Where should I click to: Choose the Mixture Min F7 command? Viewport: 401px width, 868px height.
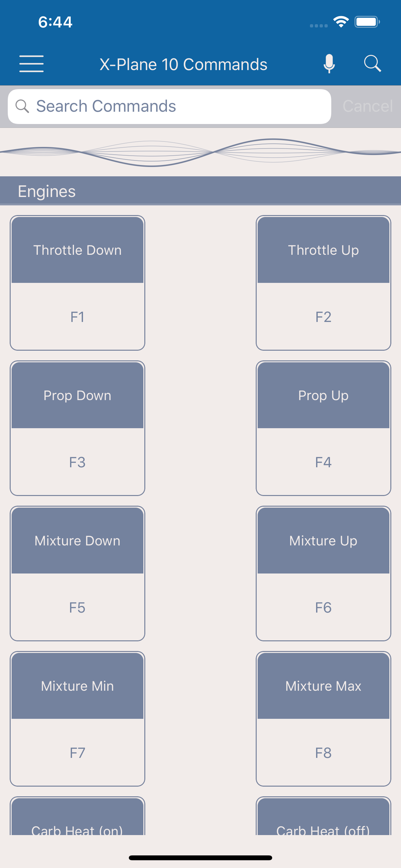coord(77,719)
